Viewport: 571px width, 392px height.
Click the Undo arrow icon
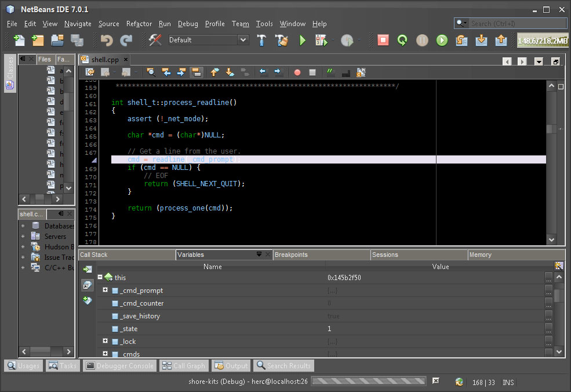[x=106, y=40]
